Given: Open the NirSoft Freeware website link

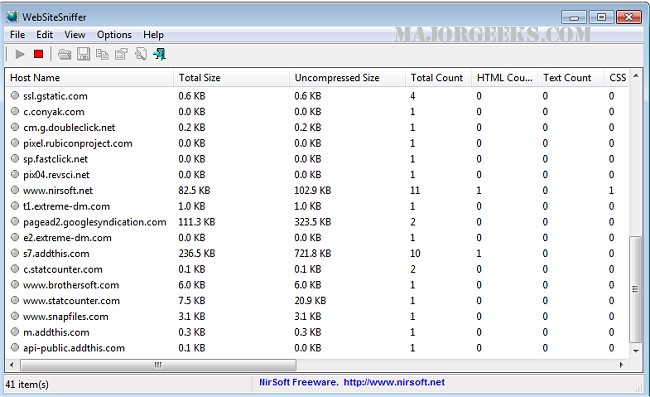Looking at the screenshot, I should (x=352, y=382).
